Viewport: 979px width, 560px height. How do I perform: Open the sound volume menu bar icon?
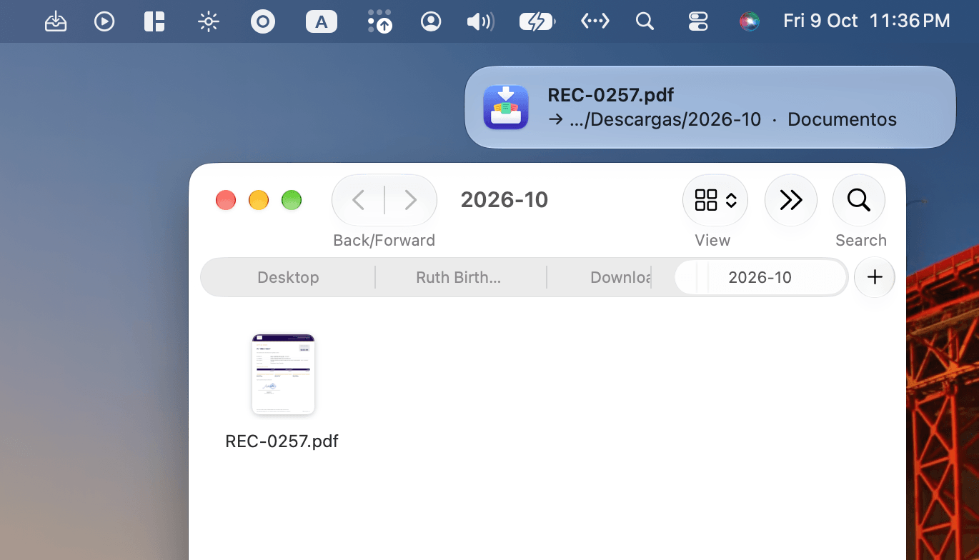click(480, 21)
